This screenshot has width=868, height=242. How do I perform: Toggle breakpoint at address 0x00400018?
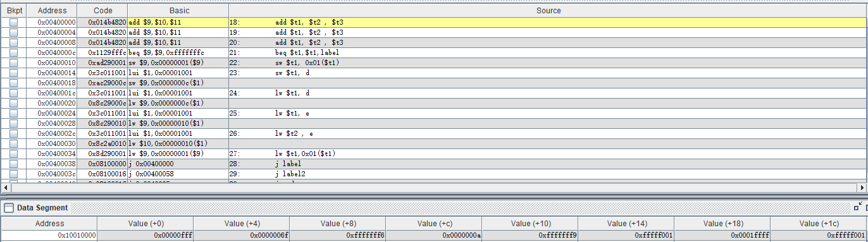click(x=13, y=83)
